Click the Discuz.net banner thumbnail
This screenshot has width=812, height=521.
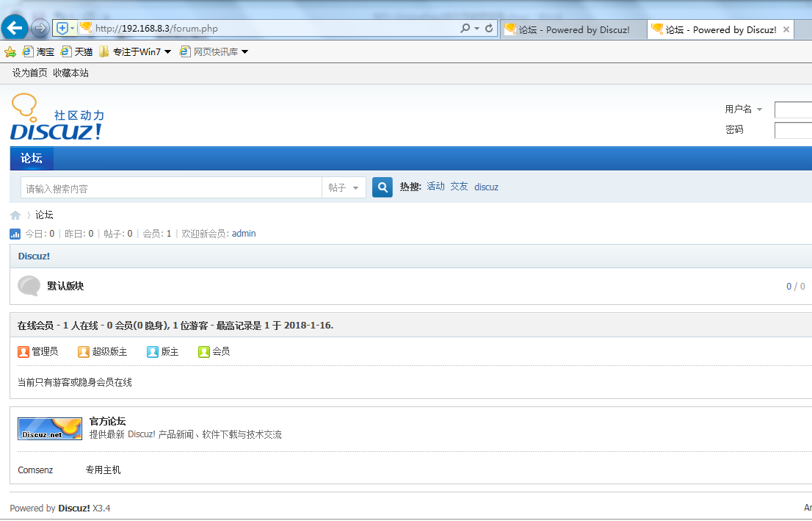[x=50, y=428]
